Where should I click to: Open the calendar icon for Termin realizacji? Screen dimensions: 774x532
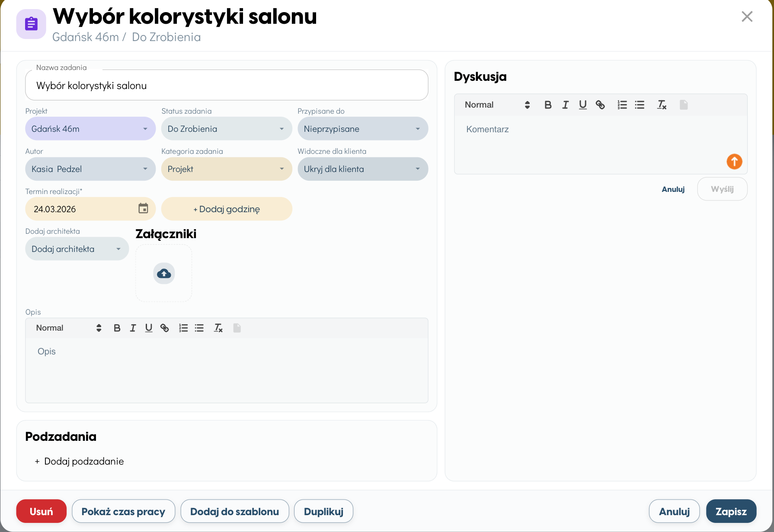point(143,209)
